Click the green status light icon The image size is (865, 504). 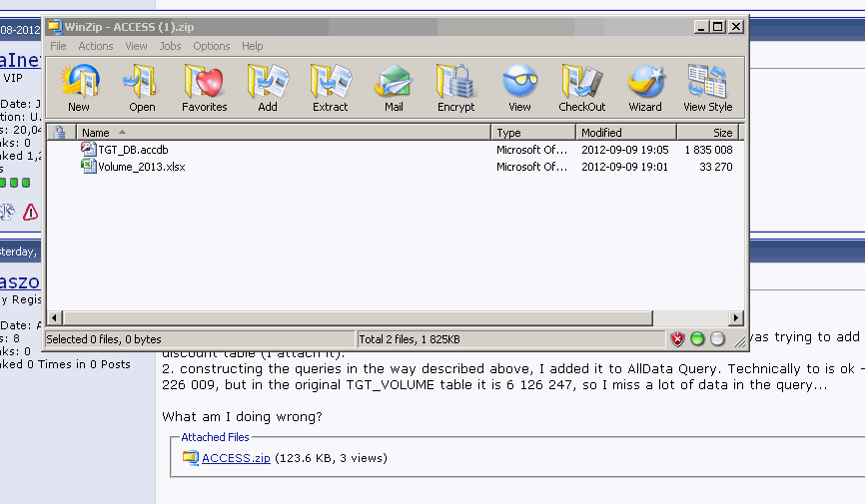697,339
